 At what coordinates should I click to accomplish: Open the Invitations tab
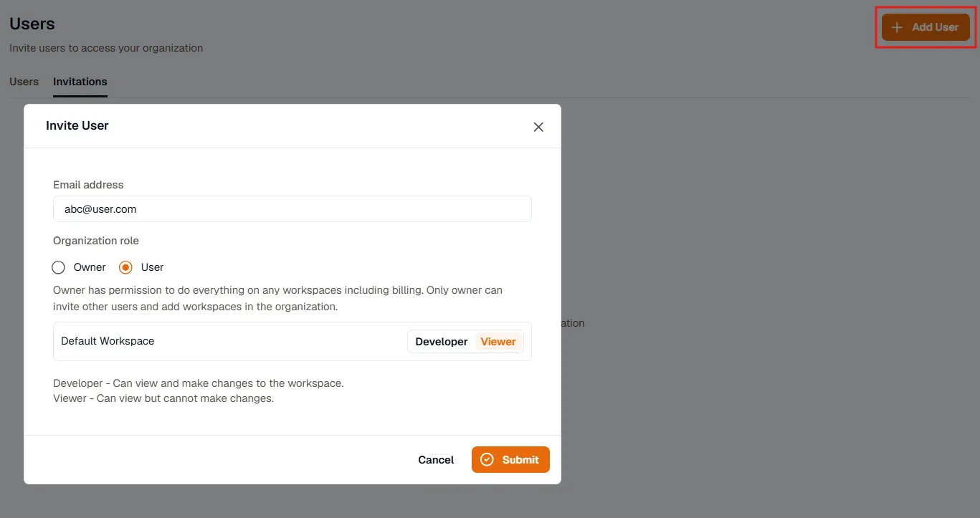80,82
